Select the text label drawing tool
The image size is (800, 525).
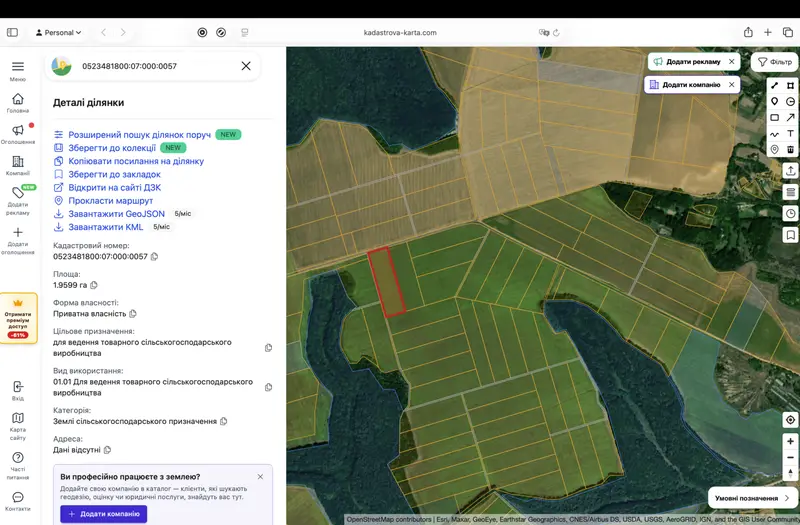click(x=790, y=134)
